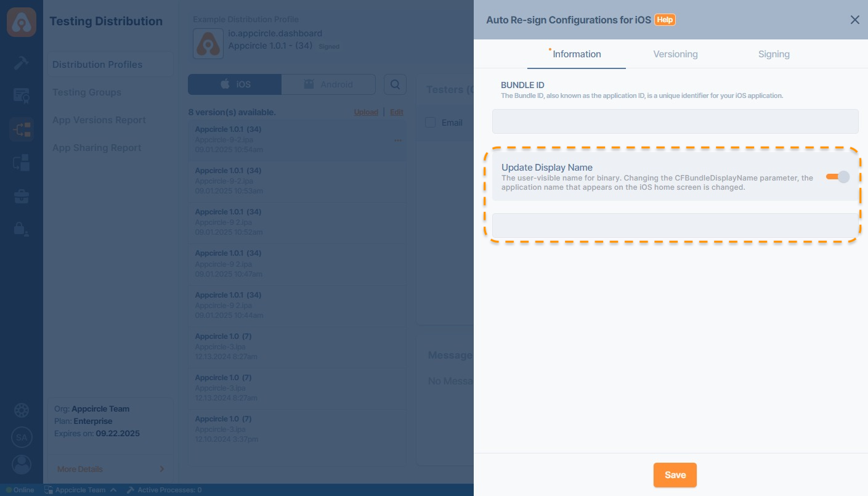Select the Android platform toggle
Image resolution: width=868 pixels, height=496 pixels.
(328, 84)
